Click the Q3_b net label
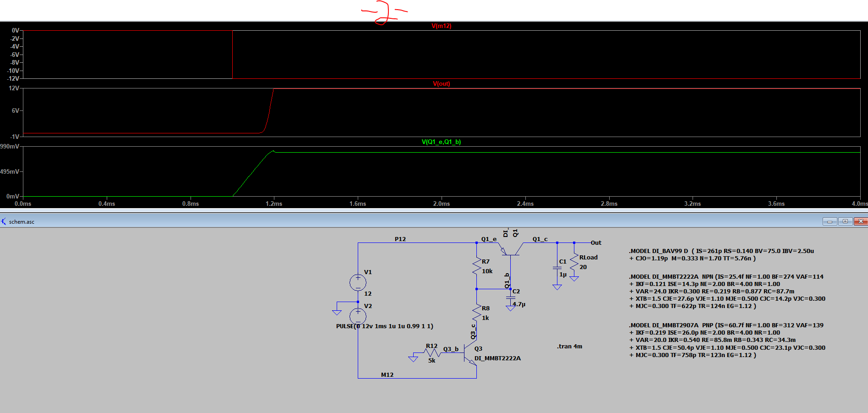This screenshot has height=413, width=868. click(451, 349)
